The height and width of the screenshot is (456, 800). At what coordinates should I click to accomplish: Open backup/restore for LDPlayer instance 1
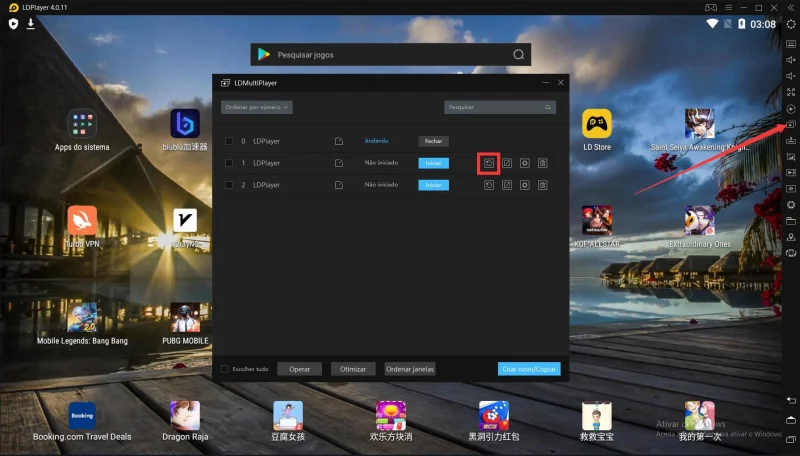(489, 163)
